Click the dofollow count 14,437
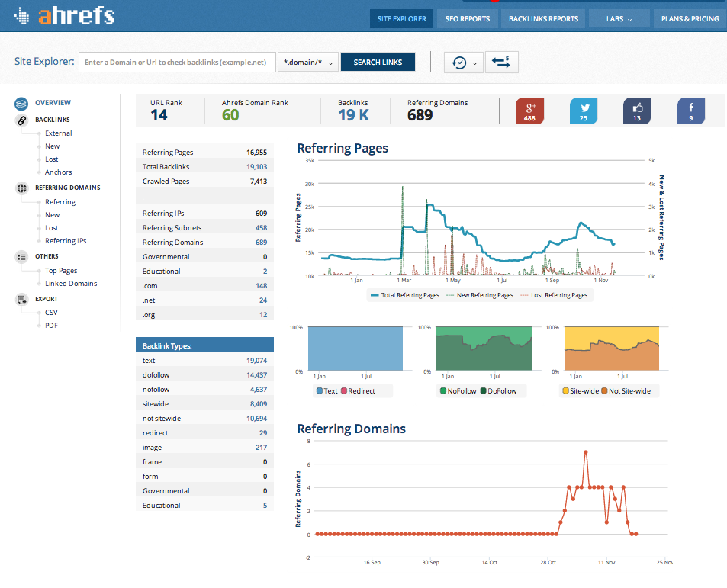This screenshot has width=727, height=588. (x=256, y=375)
